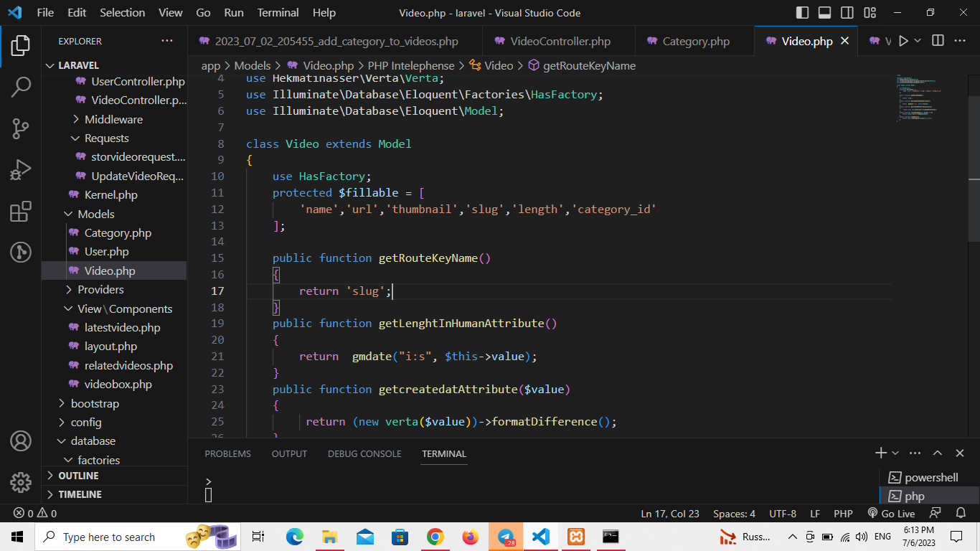Click errors and warnings status bar indicator

(x=35, y=514)
